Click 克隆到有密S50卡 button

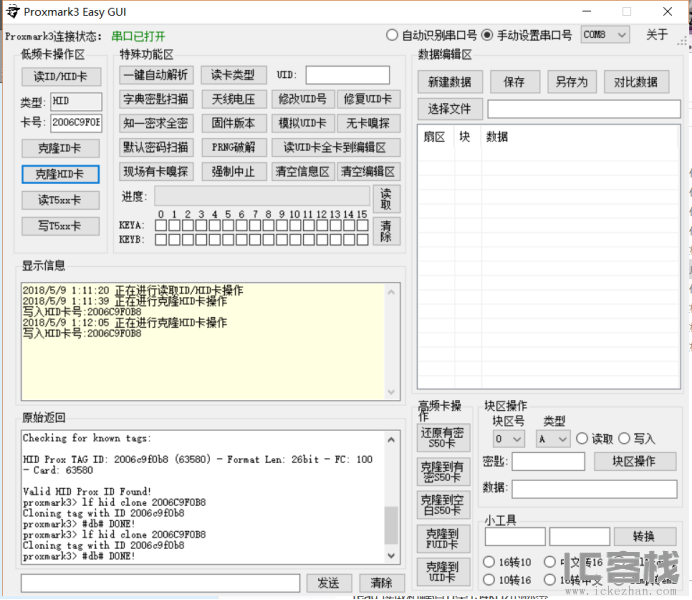[x=443, y=471]
